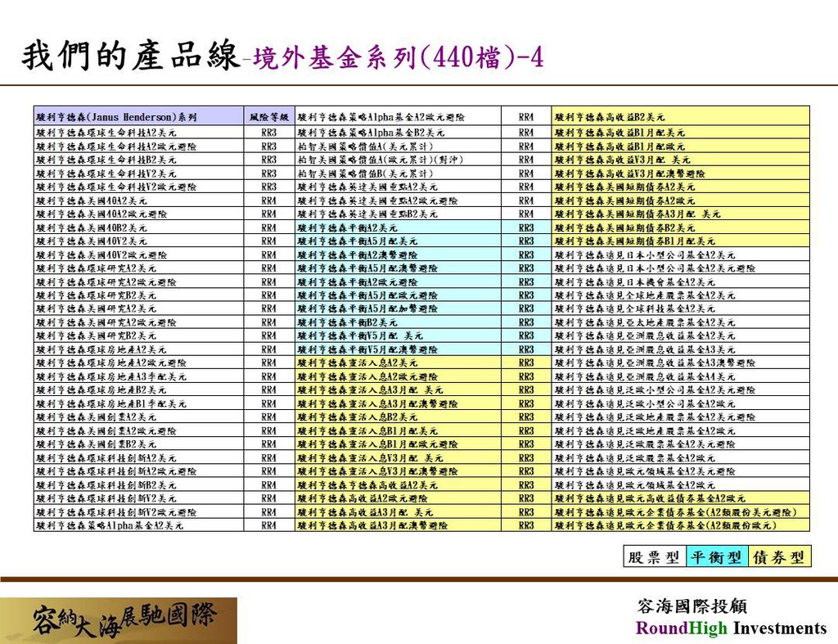Viewport: 838px width, 644px height.
Task: Select the 駿利亨德森(Janus Henderson)系列 header cell
Action: point(138,118)
